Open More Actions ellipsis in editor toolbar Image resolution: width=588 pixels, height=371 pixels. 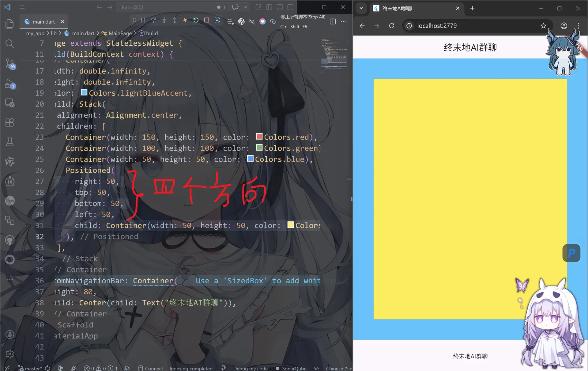[343, 21]
